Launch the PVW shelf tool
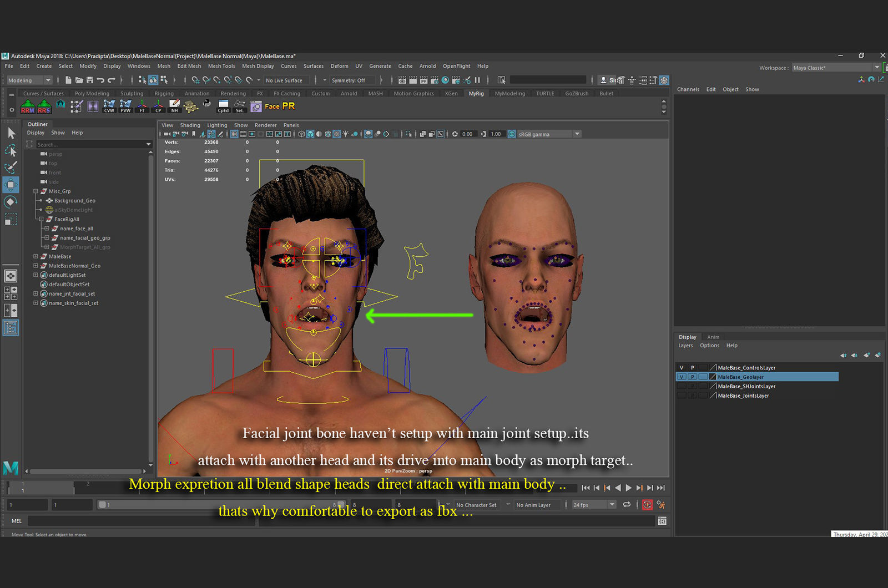Image resolution: width=888 pixels, height=588 pixels. pyautogui.click(x=126, y=107)
